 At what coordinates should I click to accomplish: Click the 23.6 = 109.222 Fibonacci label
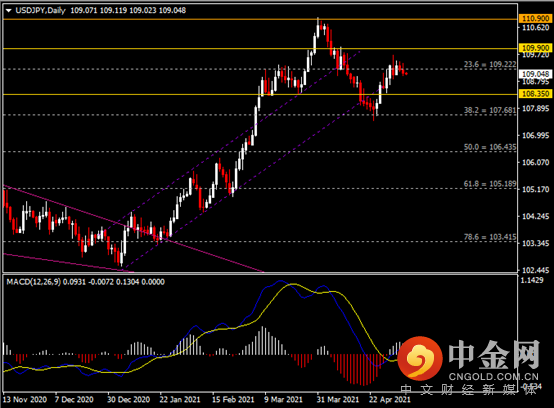(490, 64)
